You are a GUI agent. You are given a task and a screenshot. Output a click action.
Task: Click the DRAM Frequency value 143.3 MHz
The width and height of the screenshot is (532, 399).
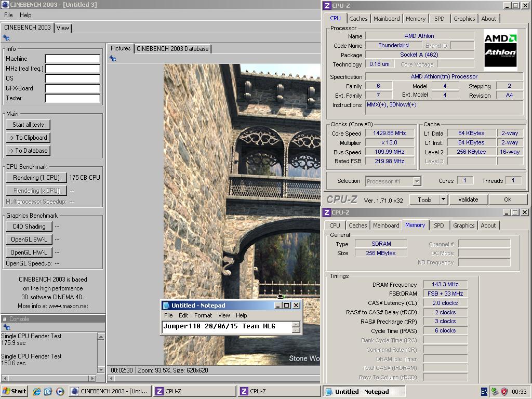tap(445, 284)
